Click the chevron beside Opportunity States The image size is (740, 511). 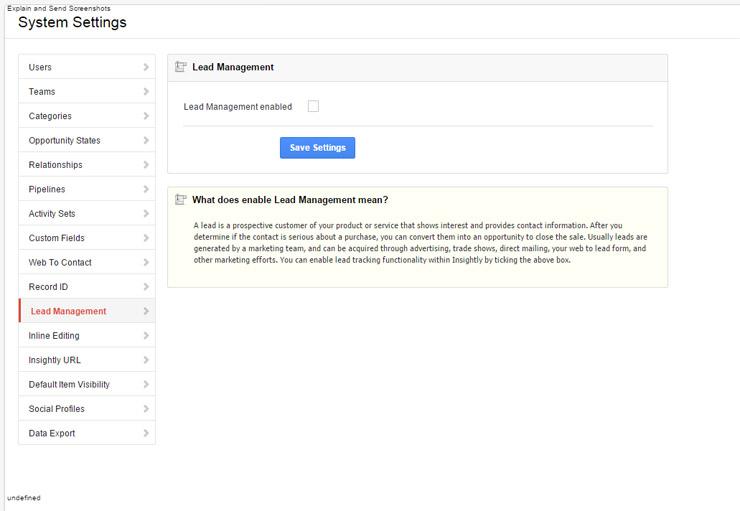[146, 141]
